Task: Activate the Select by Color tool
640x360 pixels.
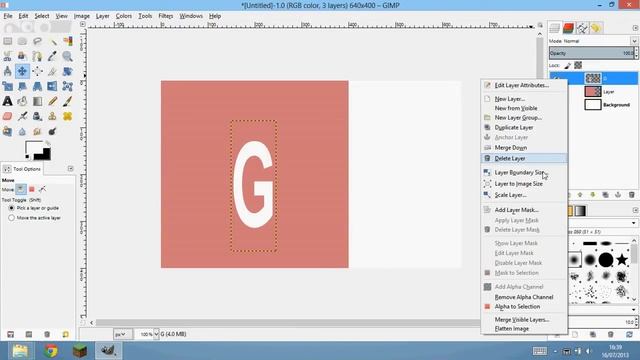Action: coord(68,41)
